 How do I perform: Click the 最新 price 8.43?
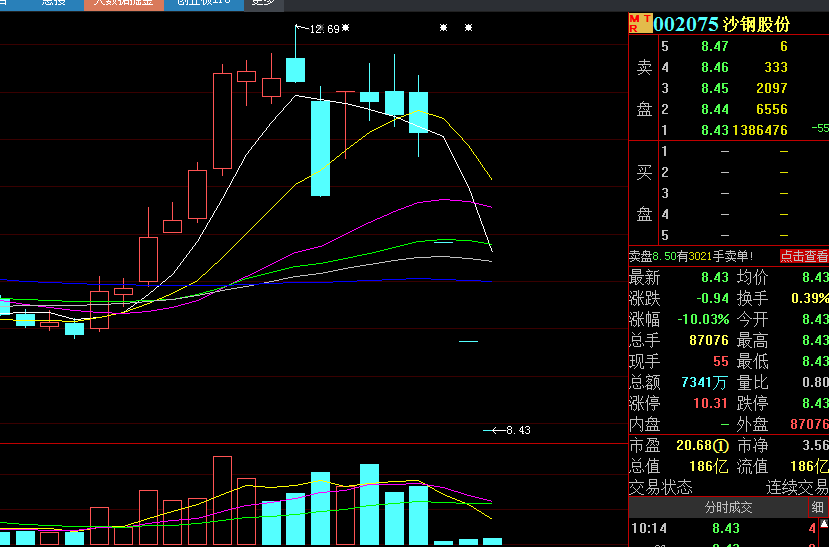point(715,277)
